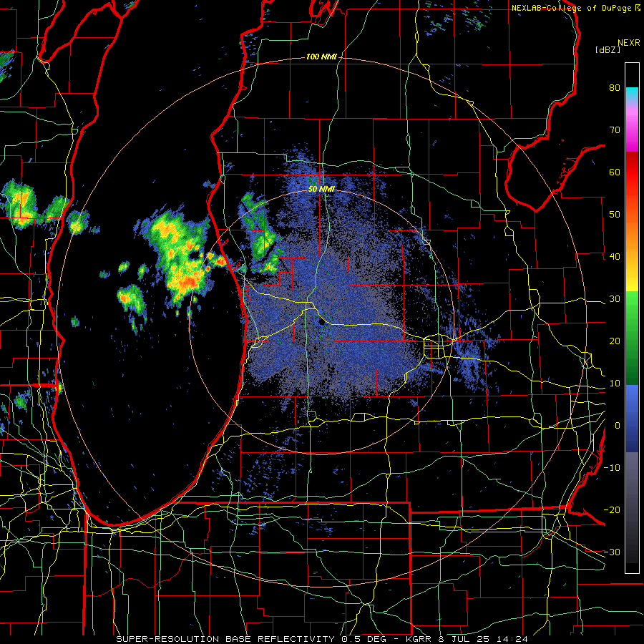Click the KGRR radar site black dot
644x644 pixels.
tap(321, 323)
